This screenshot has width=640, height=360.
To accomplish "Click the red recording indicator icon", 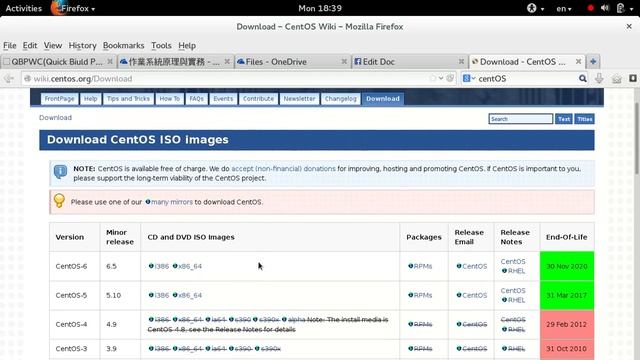I will coord(590,8).
